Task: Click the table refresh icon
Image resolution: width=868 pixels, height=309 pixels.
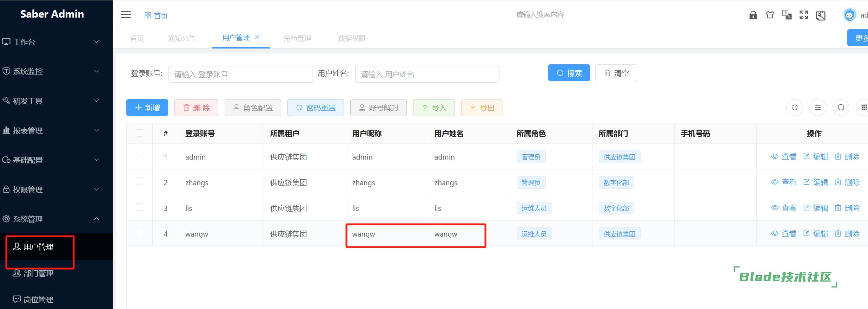Action: click(x=795, y=108)
